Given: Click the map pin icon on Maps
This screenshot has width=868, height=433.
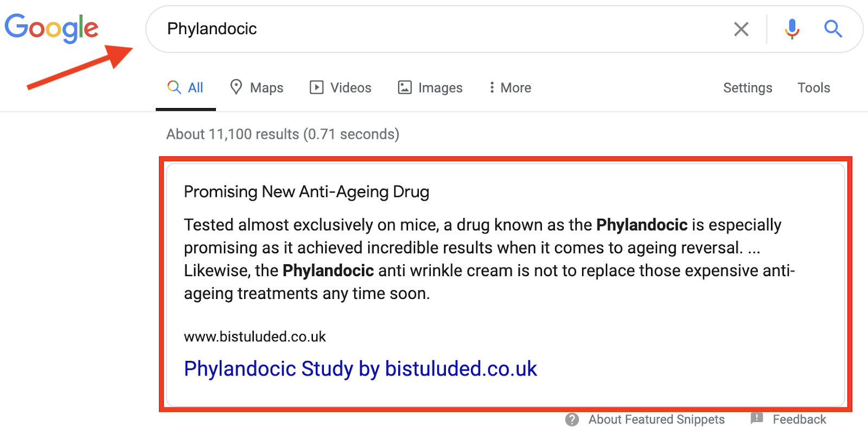Looking at the screenshot, I should point(236,87).
